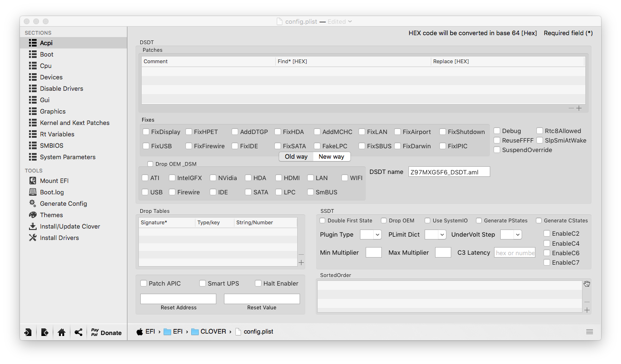This screenshot has height=364, width=621.
Task: Tick the EnableC6 checkbox
Action: [547, 253]
